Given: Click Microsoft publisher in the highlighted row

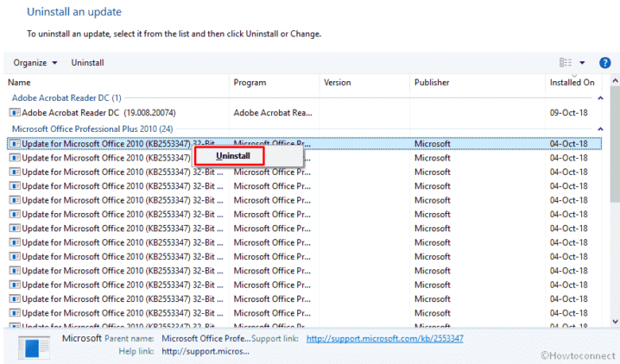Looking at the screenshot, I should tap(432, 144).
